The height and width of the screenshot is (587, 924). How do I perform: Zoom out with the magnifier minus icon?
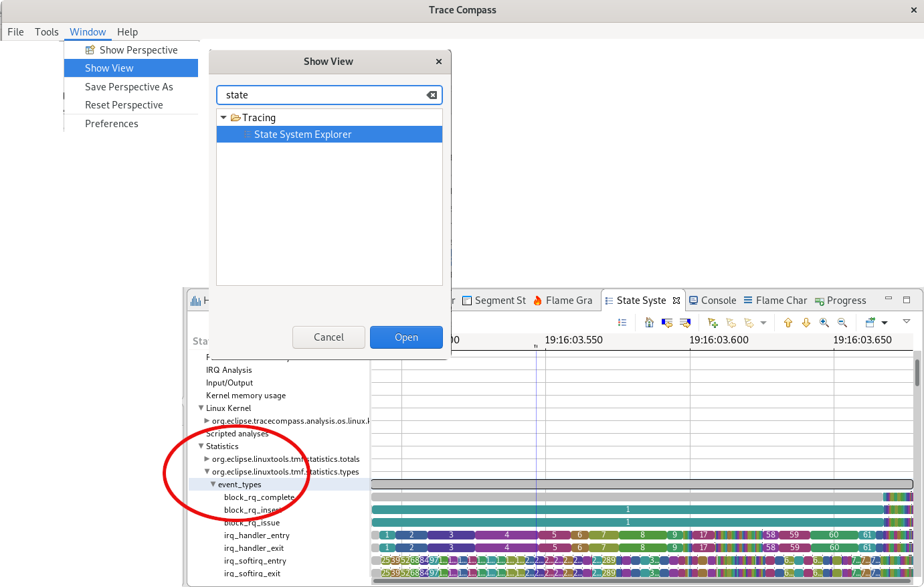point(842,323)
